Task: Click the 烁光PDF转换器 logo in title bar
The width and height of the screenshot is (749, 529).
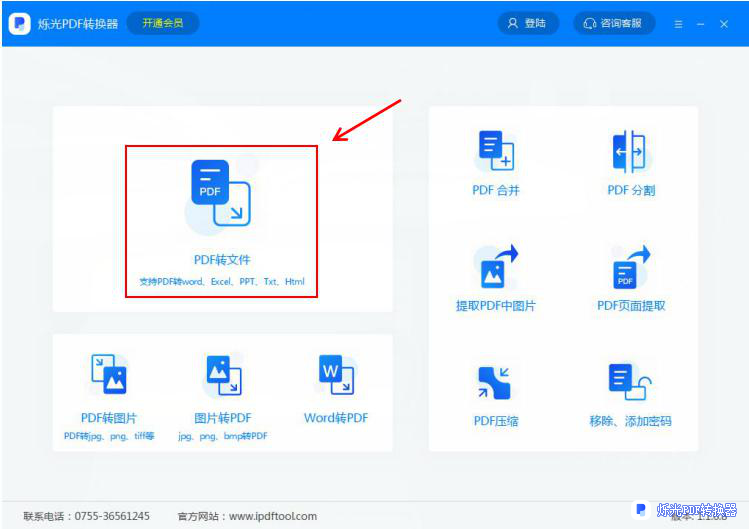Action: (19, 24)
